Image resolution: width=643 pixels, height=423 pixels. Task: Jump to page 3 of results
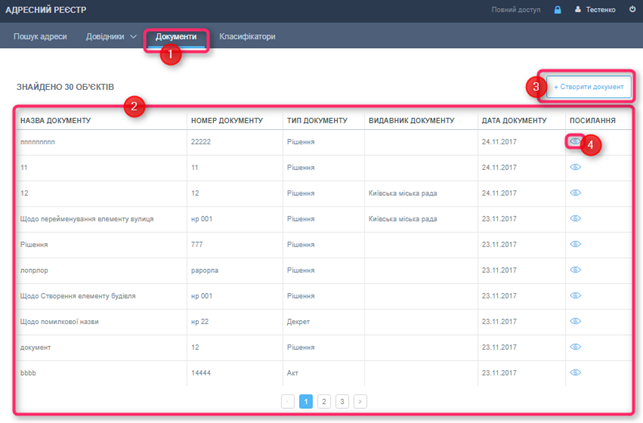tap(342, 401)
